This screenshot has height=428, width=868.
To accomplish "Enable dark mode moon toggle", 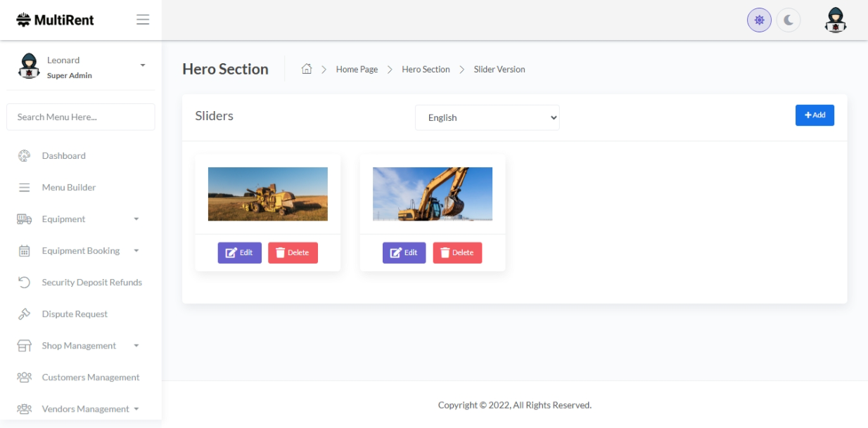I will click(x=789, y=20).
